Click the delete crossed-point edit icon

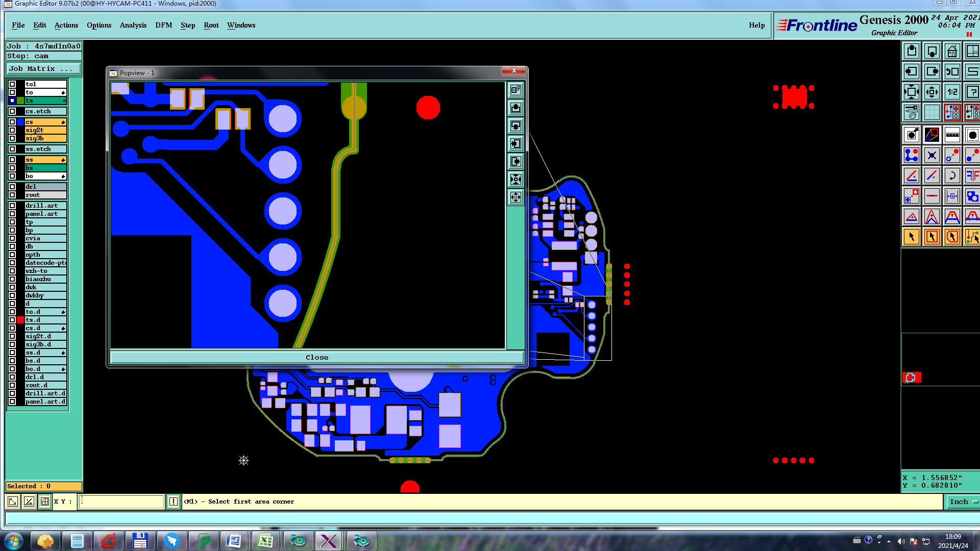[x=932, y=156]
